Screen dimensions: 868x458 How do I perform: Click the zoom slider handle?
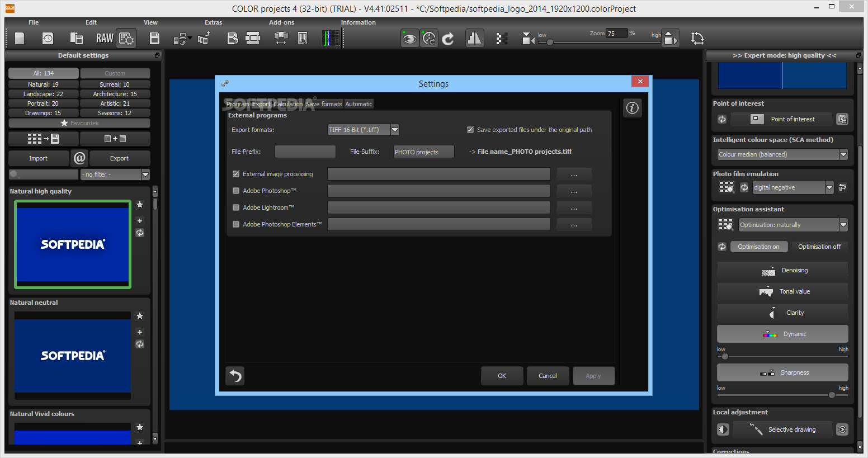(550, 42)
